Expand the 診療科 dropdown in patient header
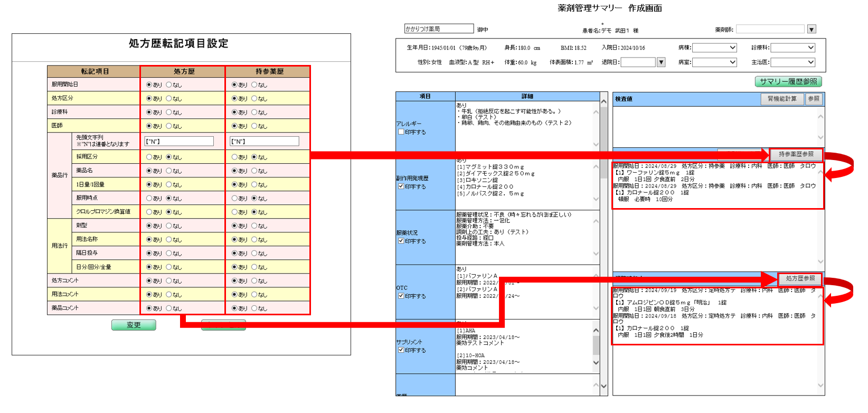Screen dimensions: 868x413 click(x=810, y=48)
